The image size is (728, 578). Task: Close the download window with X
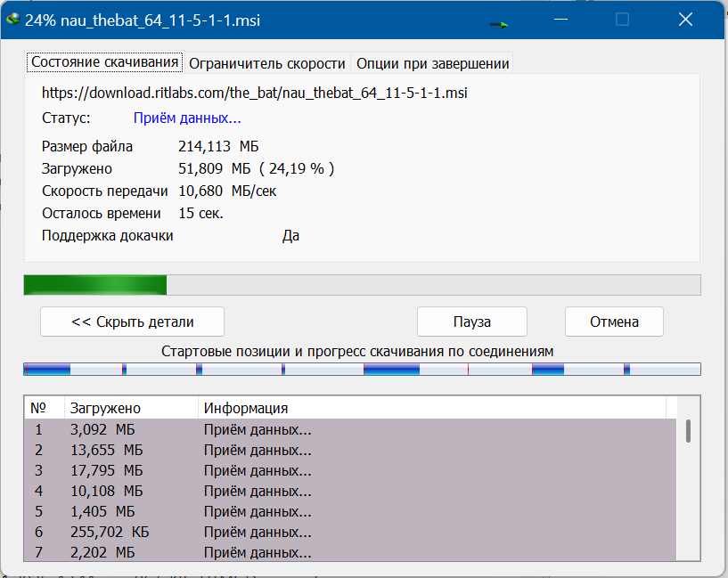pos(685,20)
